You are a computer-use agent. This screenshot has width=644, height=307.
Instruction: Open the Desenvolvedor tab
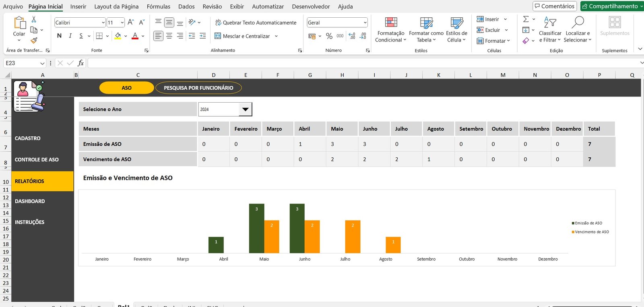(311, 6)
